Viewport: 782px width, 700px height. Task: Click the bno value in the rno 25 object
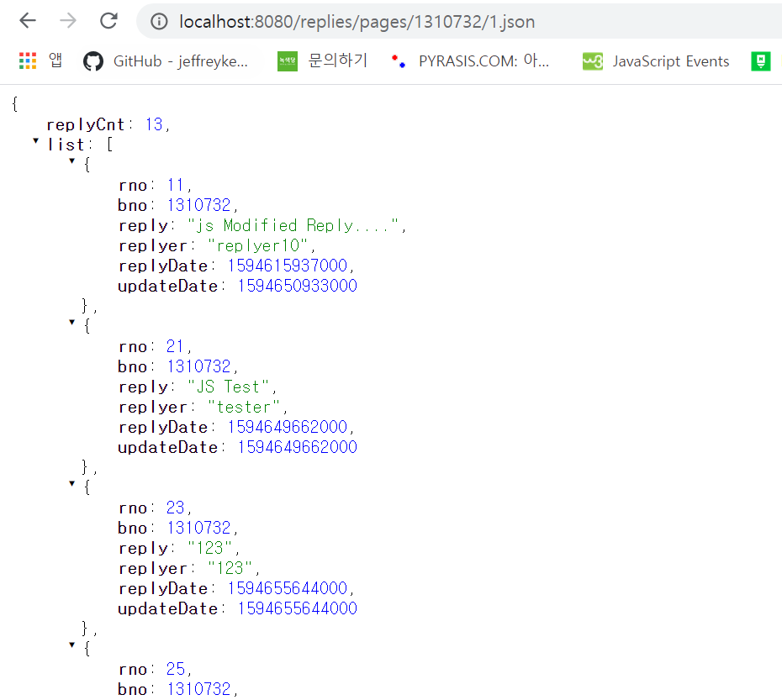tap(198, 689)
